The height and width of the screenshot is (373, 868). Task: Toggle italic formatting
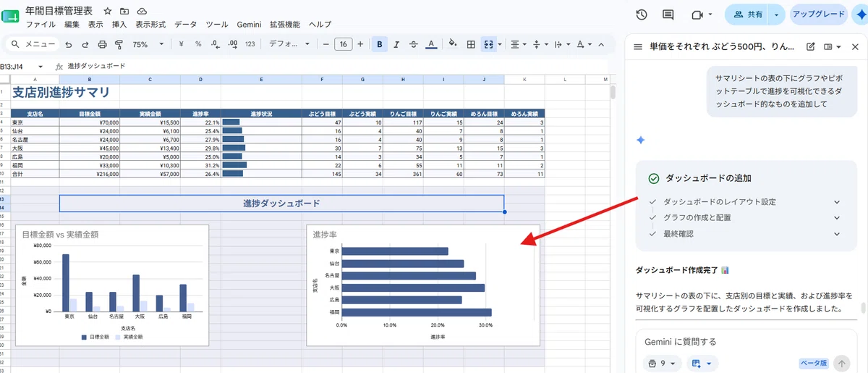tap(396, 44)
